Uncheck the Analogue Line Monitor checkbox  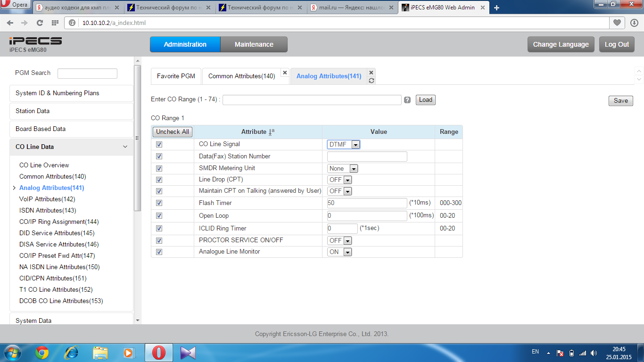(159, 252)
